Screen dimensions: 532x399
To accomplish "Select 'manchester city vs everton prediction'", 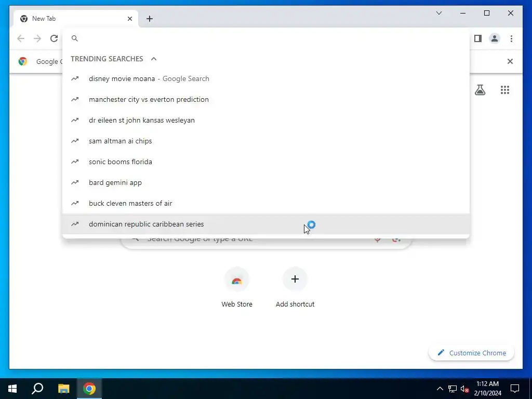I will (266, 99).
